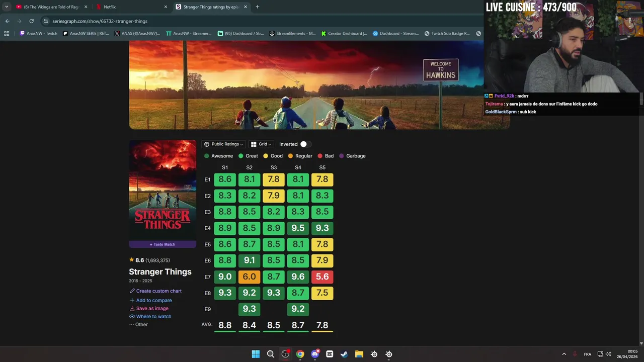
Task: Select the S4 E7 9.6 rating cell
Action: (x=298, y=277)
